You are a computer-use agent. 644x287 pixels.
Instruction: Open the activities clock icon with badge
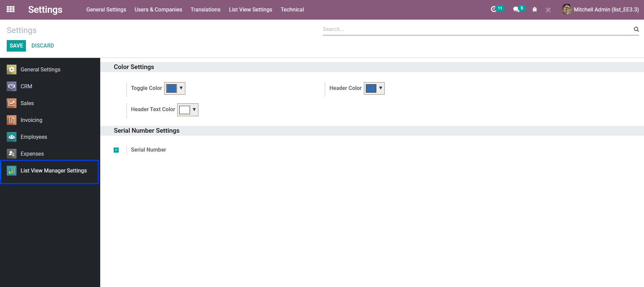(494, 9)
